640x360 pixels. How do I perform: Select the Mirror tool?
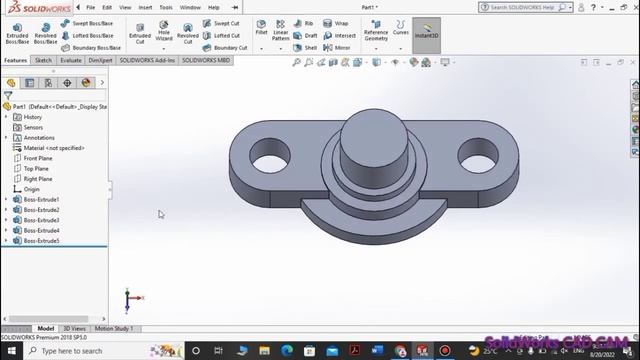point(336,48)
